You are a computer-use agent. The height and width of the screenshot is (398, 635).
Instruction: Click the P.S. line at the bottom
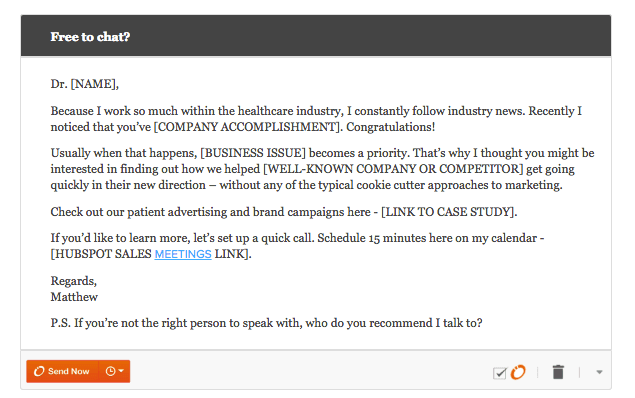[x=266, y=323]
